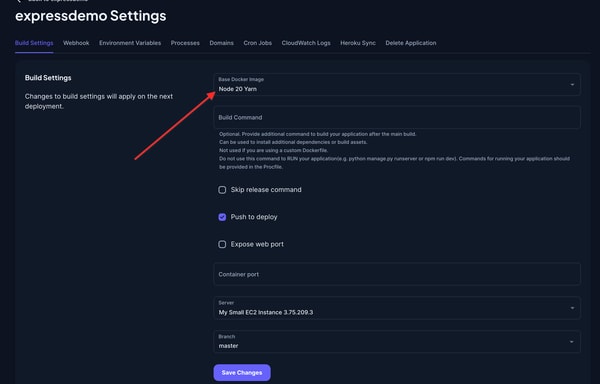Click the "Skip release command" label text
The image size is (600, 384).
click(x=266, y=190)
